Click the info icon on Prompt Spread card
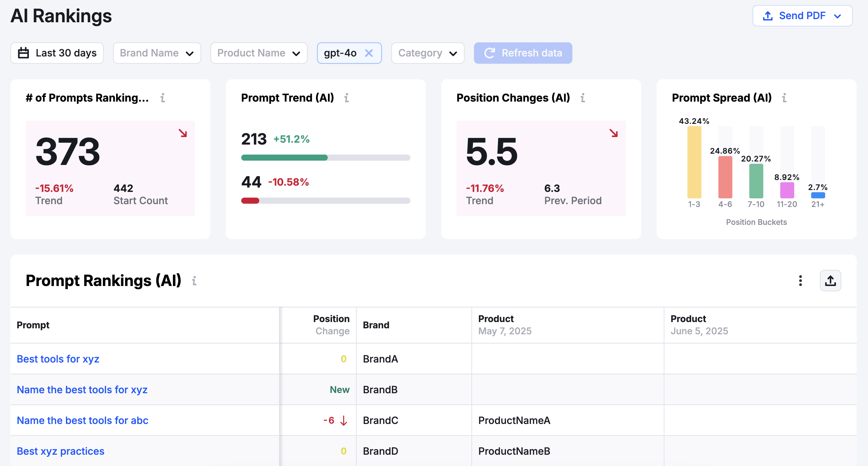Image resolution: width=868 pixels, height=466 pixels. pos(785,98)
